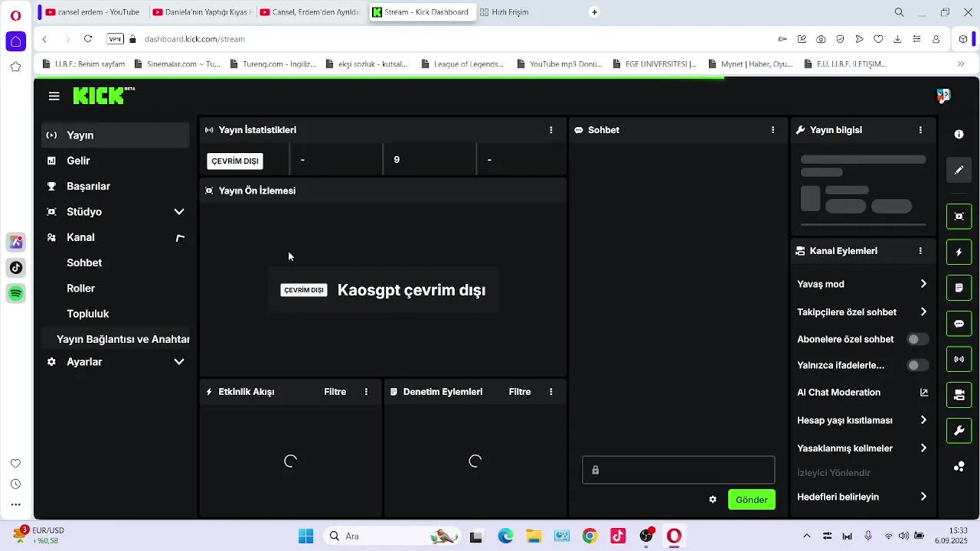980x551 pixels.
Task: Open a new browser tab
Action: click(594, 12)
